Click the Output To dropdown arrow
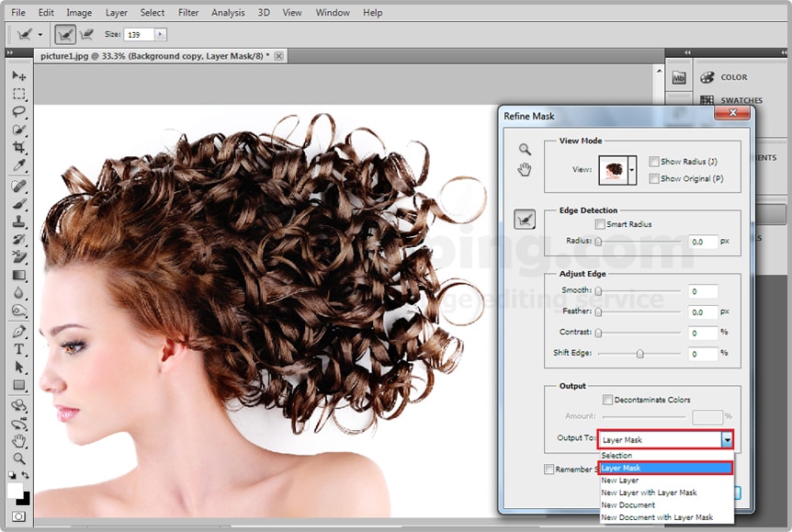The height and width of the screenshot is (532, 792). coord(727,440)
